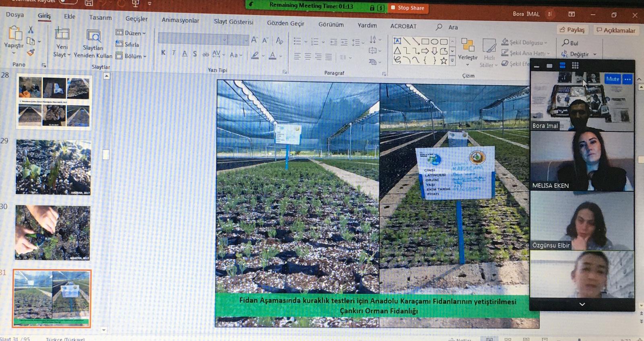Apply font color with the A swatch
The image size is (644, 341).
272,56
